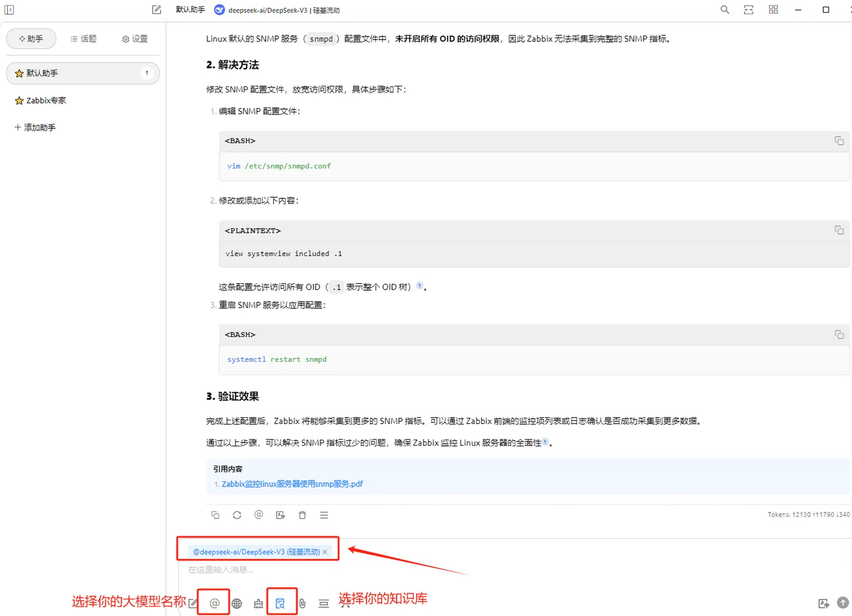Image resolution: width=852 pixels, height=616 pixels.
Task: Toggle the narrow layout icon beside search
Action: [x=749, y=10]
